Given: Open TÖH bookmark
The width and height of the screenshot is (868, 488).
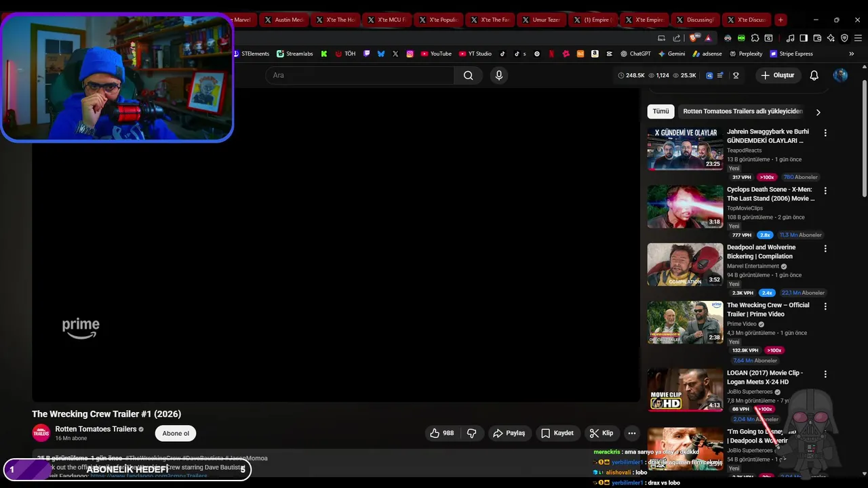Looking at the screenshot, I should point(345,54).
